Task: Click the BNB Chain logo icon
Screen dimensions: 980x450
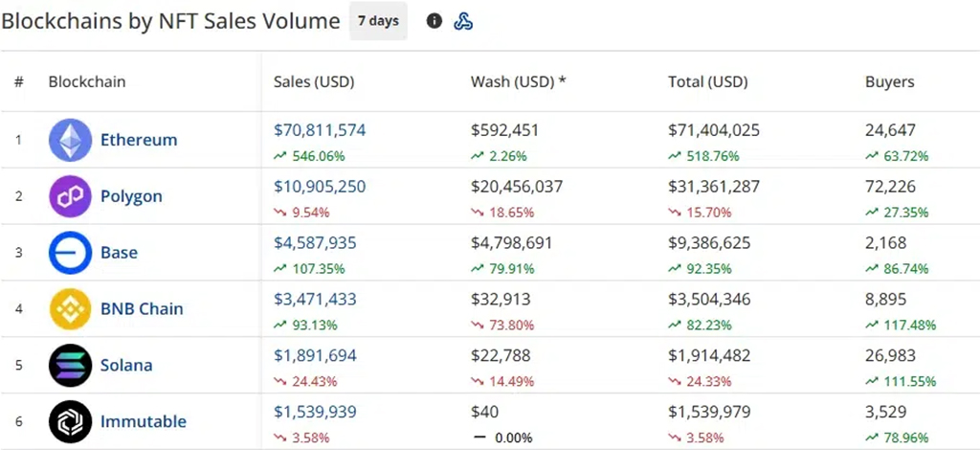Action: click(x=70, y=308)
